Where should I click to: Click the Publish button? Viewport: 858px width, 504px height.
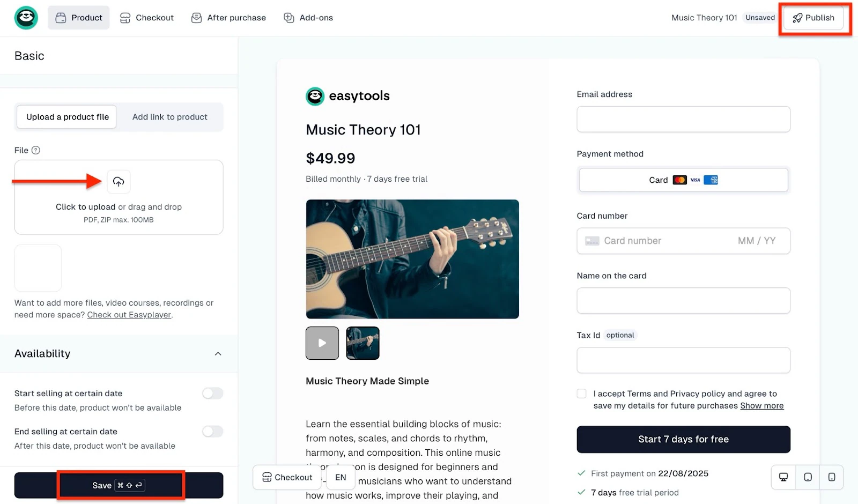[x=813, y=18]
